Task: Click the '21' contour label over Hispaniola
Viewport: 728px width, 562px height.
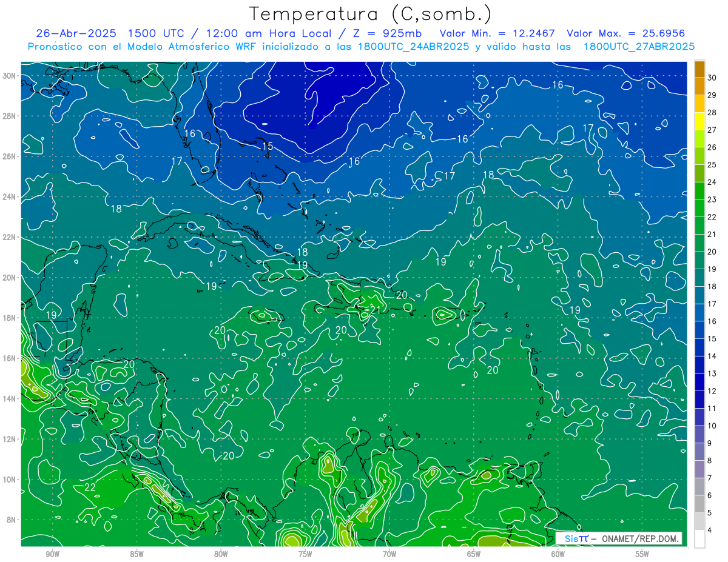Action: tap(376, 310)
